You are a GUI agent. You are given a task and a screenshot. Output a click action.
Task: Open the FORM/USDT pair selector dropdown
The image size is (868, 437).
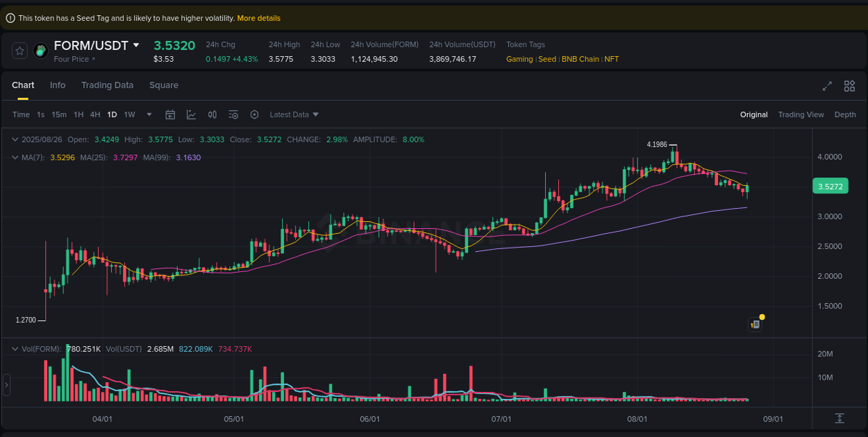137,45
